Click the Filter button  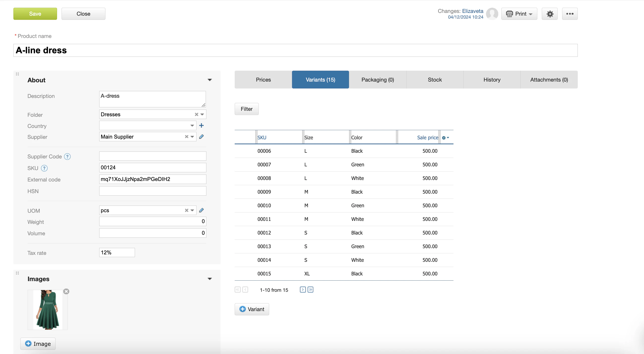247,109
